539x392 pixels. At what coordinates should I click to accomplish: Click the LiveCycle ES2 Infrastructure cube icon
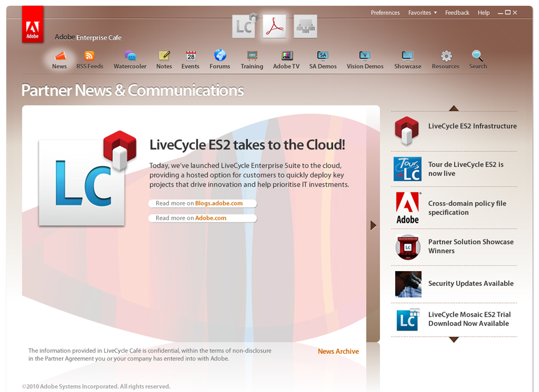(x=407, y=131)
